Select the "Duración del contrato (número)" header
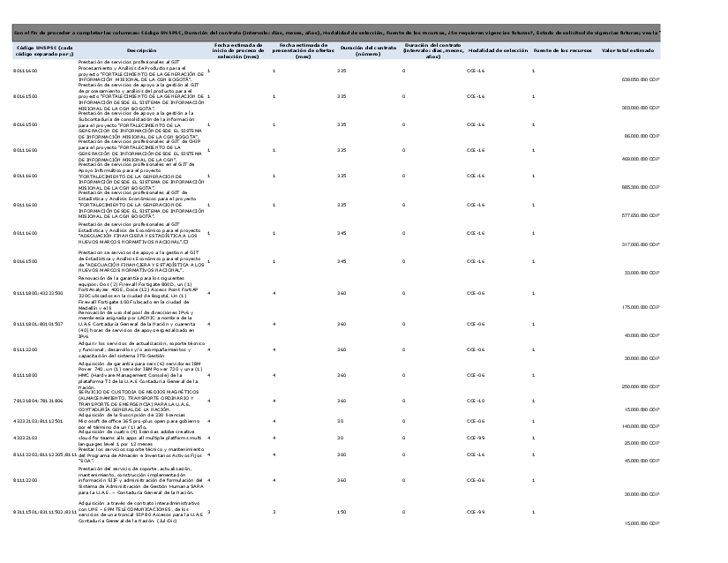This screenshot has width=728, height=563. coord(368,50)
